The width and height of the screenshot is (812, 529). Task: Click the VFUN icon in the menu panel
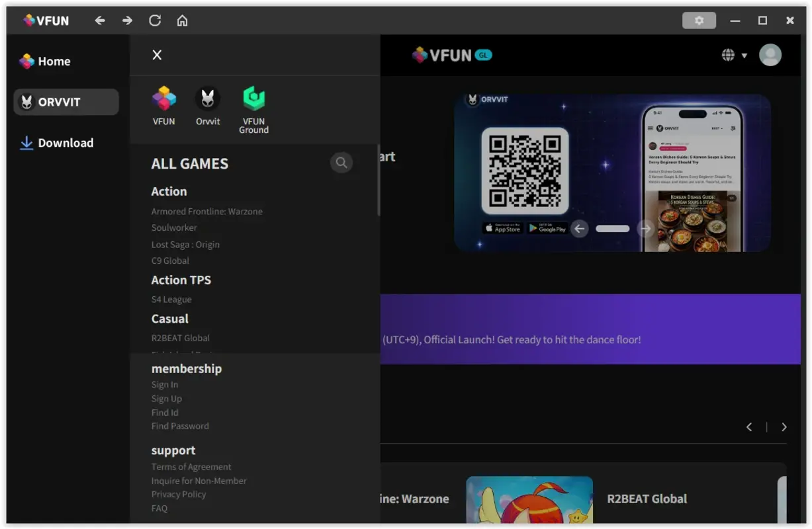(163, 106)
